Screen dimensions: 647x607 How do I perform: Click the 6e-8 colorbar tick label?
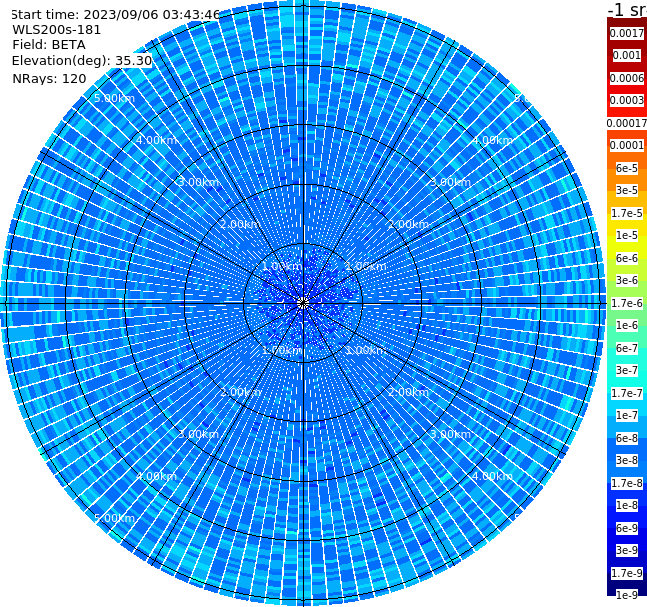point(626,438)
